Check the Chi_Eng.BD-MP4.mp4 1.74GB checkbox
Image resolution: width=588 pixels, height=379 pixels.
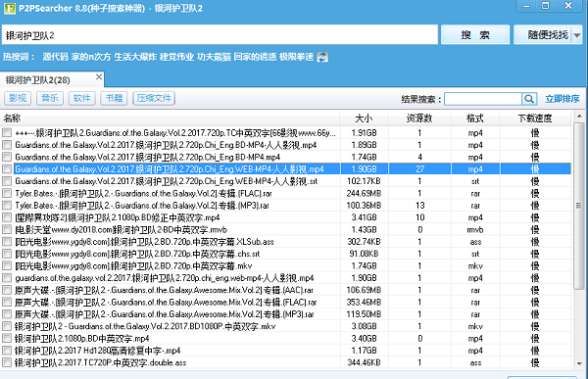click(x=7, y=157)
